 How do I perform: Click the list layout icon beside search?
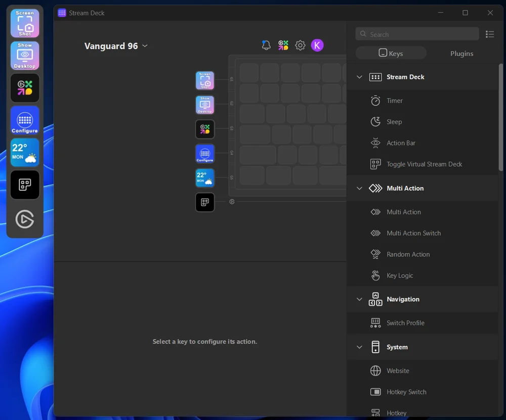489,34
